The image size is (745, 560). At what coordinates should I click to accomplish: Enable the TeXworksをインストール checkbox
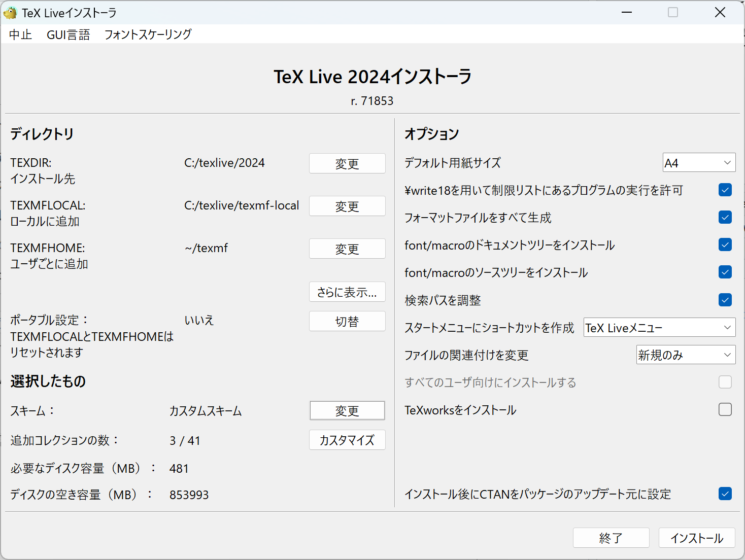(725, 409)
